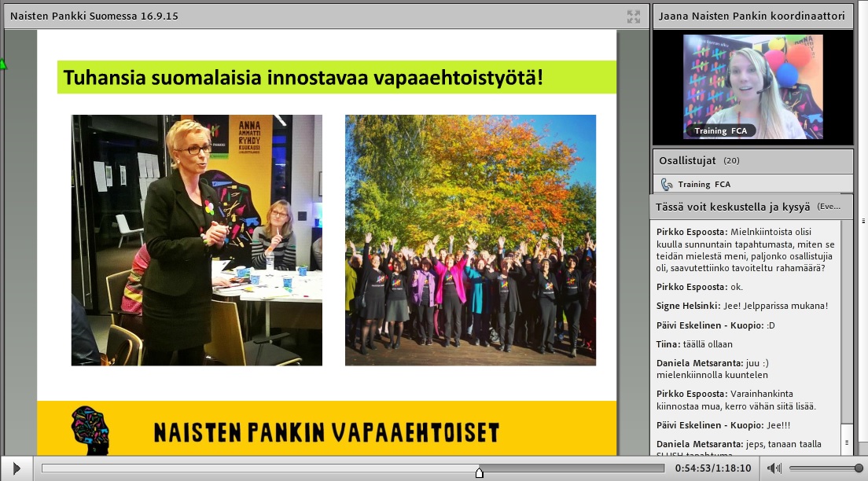Click the message 'Pirkko Espoosta: ok.'
Viewport: 868px width, 481px height.
pos(700,287)
